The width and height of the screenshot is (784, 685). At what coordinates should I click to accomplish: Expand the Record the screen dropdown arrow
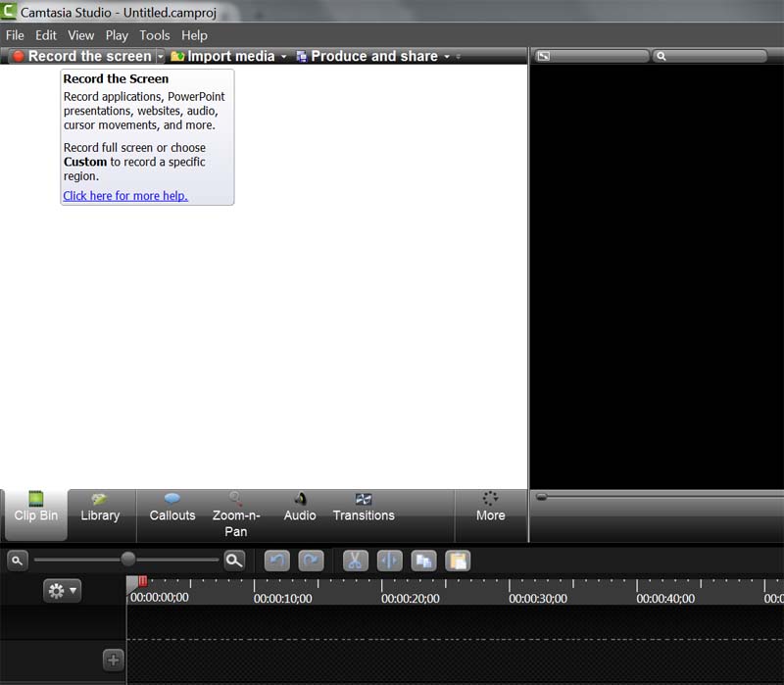coord(160,57)
